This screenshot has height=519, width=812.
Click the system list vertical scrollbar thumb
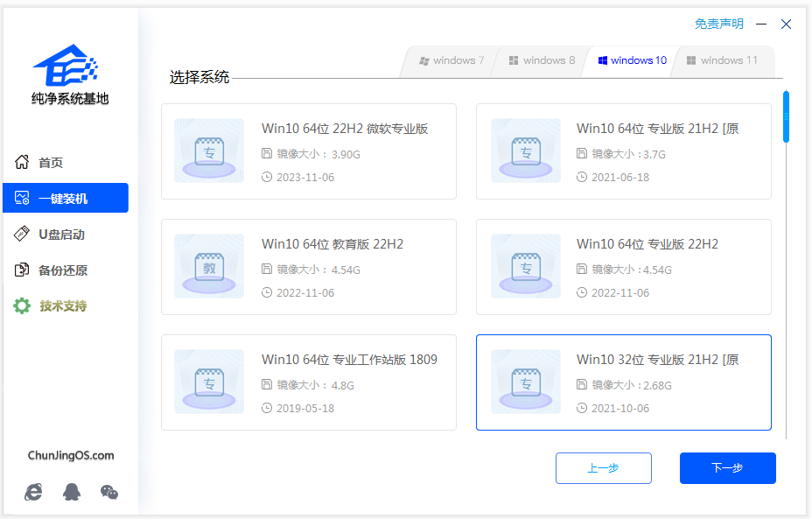coord(786,116)
